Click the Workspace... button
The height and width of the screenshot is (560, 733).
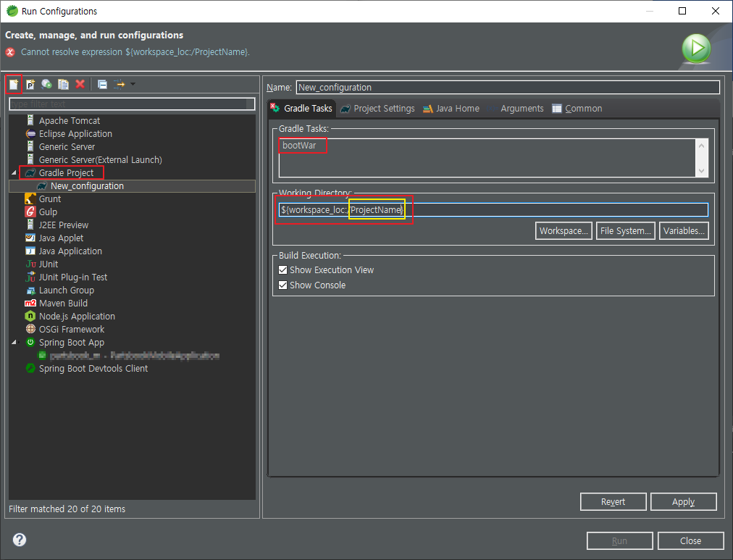point(564,231)
